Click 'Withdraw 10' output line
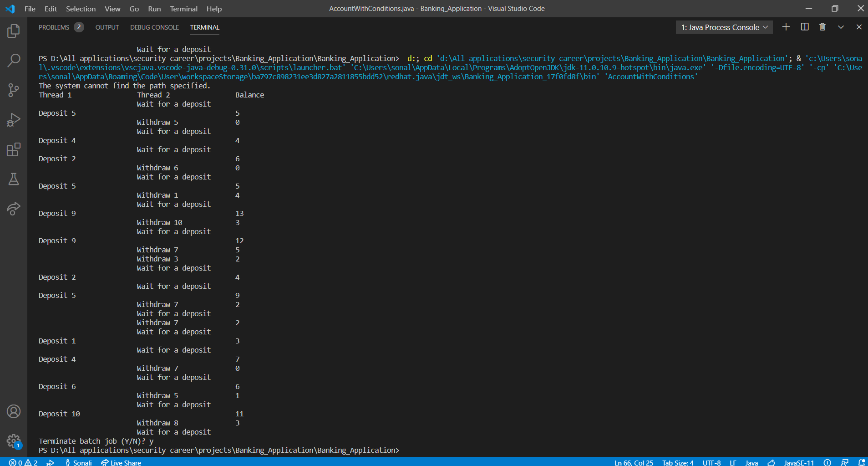 159,222
